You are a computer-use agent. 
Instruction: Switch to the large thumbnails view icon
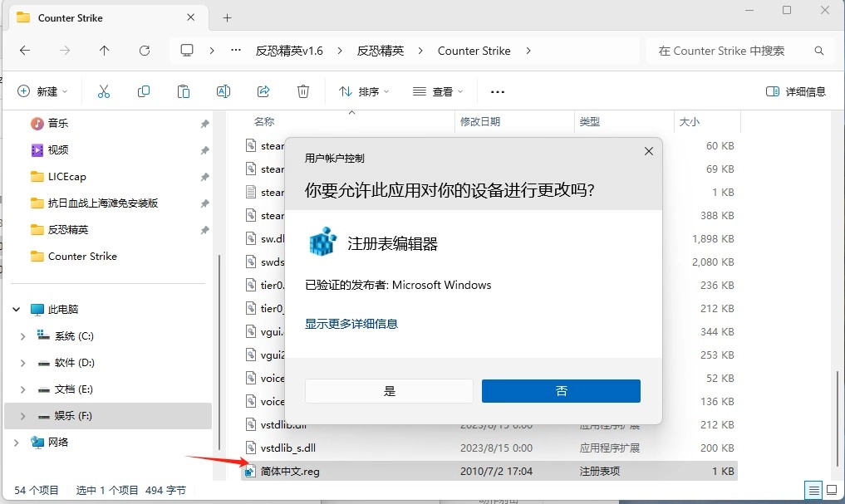click(x=832, y=490)
